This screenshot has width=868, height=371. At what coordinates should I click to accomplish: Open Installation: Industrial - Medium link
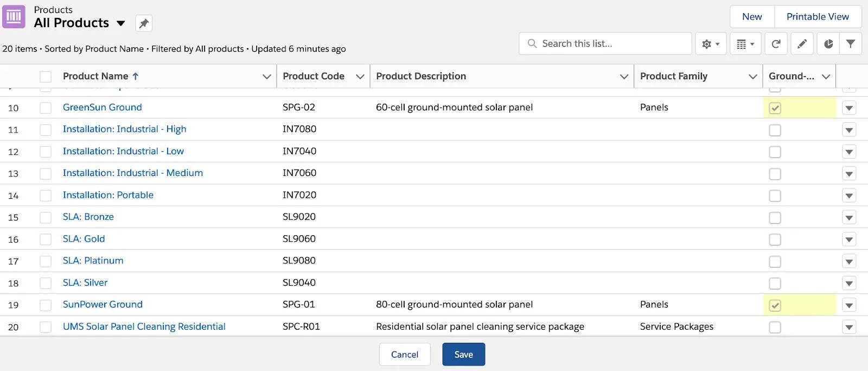[x=133, y=173]
